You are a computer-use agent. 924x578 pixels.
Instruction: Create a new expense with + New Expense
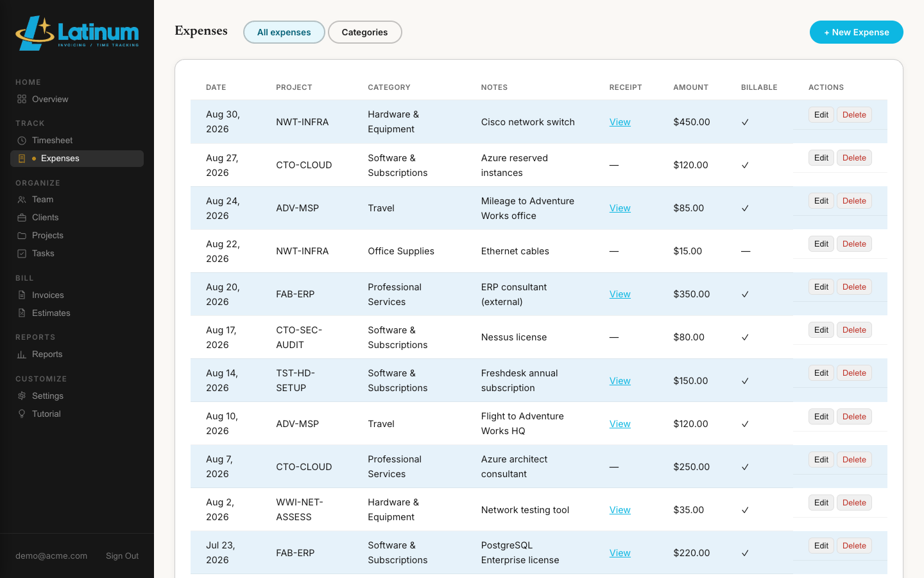coord(857,32)
